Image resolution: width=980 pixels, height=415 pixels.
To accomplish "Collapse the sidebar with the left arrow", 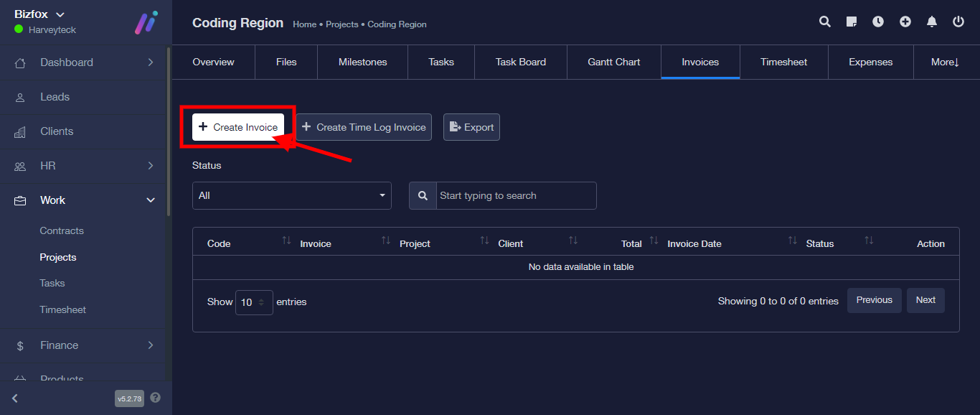I will tap(15, 398).
